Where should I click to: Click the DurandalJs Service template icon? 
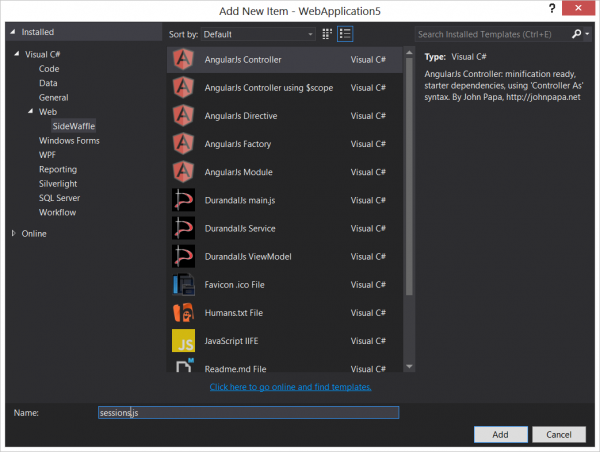pyautogui.click(x=183, y=228)
